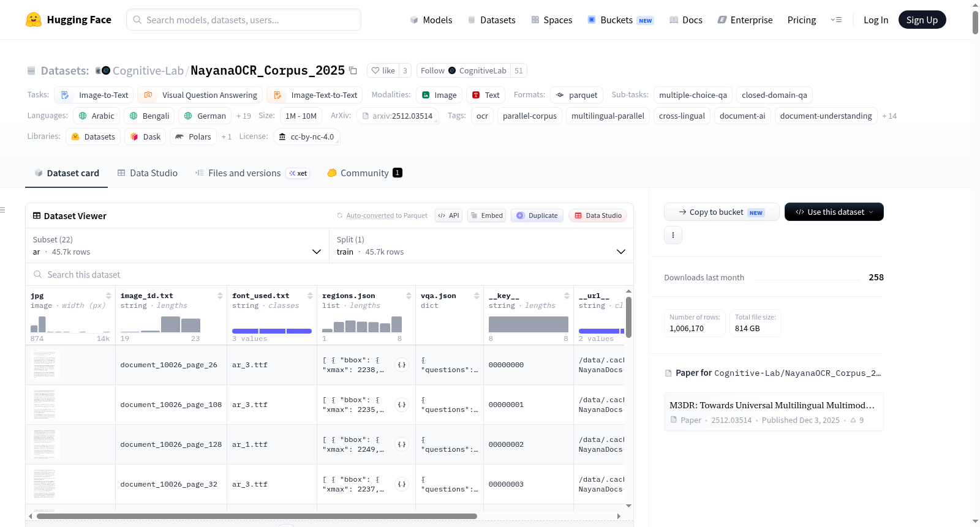Expand the Split dropdown
This screenshot has height=527, width=980.
click(x=481, y=245)
